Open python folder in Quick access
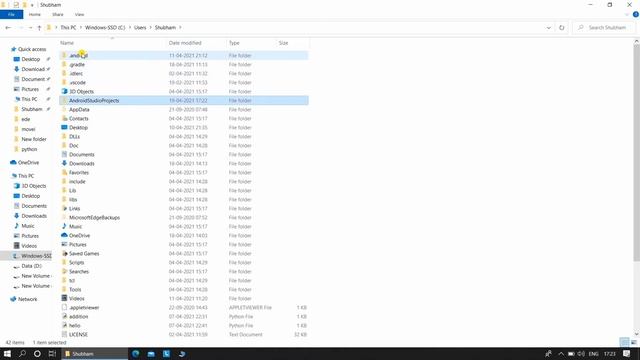640x360 pixels. pyautogui.click(x=29, y=149)
